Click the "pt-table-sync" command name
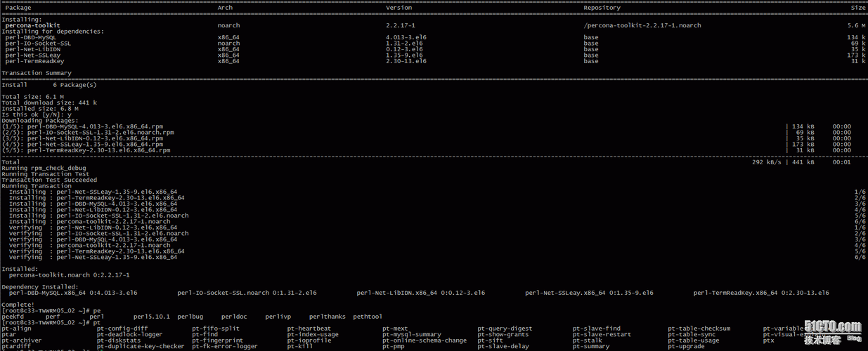 (x=692, y=335)
